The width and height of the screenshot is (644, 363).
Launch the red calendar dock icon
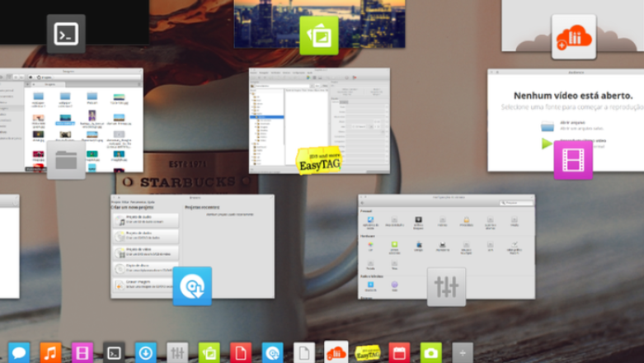click(x=399, y=353)
